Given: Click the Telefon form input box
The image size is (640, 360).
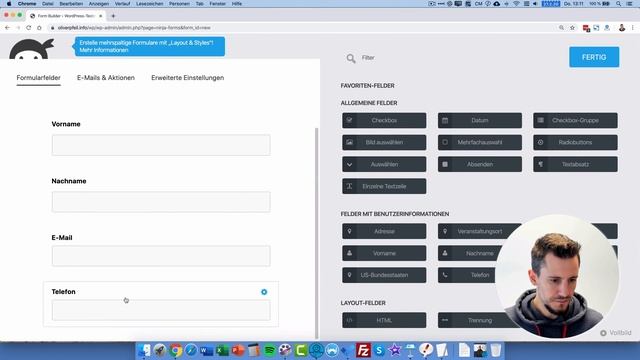Looking at the screenshot, I should pyautogui.click(x=161, y=310).
